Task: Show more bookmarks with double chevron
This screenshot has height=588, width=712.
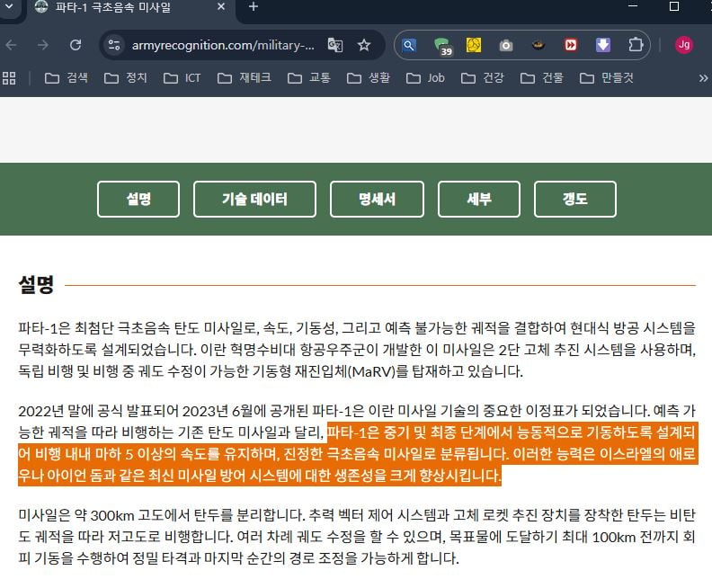Action: pyautogui.click(x=703, y=78)
